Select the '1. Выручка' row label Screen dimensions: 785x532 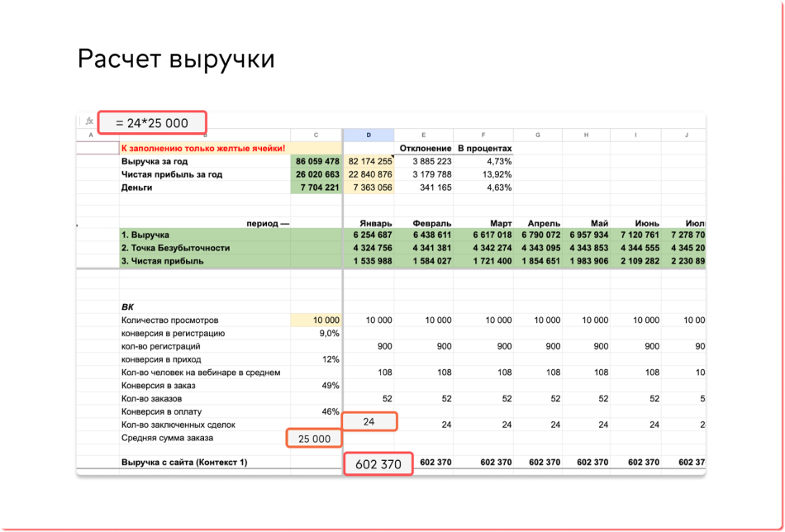coord(145,235)
